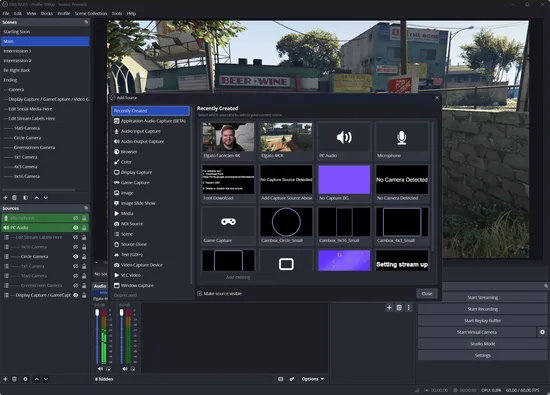The image size is (550, 395).
Task: Adjust second audio channel volume fader
Action: [122, 312]
